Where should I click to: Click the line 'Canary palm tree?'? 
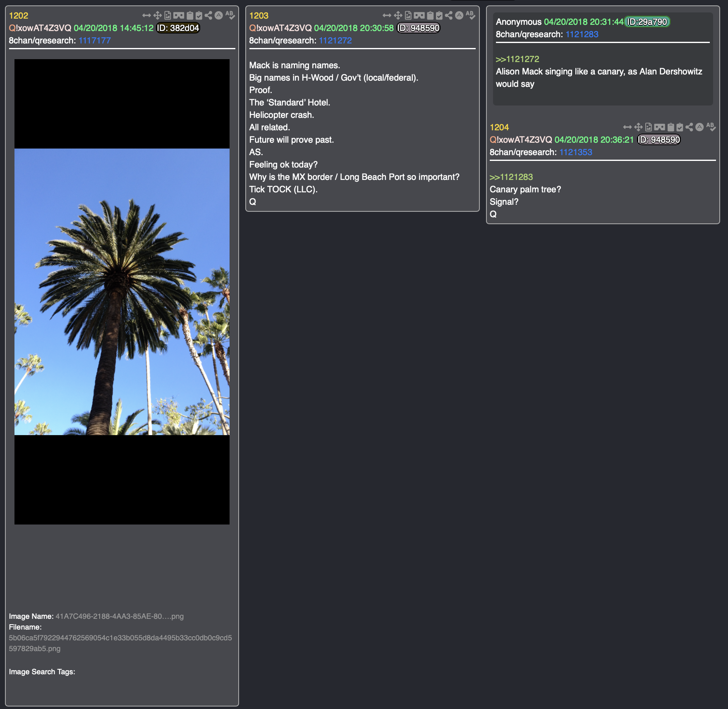(x=525, y=189)
